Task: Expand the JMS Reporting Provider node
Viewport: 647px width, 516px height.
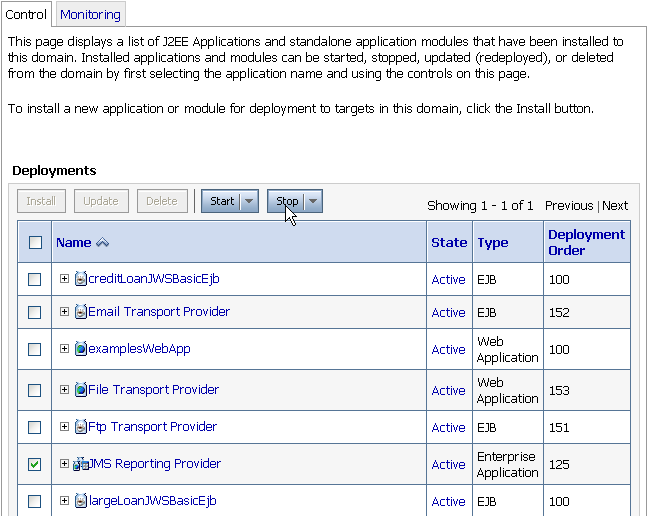Action: (64, 464)
